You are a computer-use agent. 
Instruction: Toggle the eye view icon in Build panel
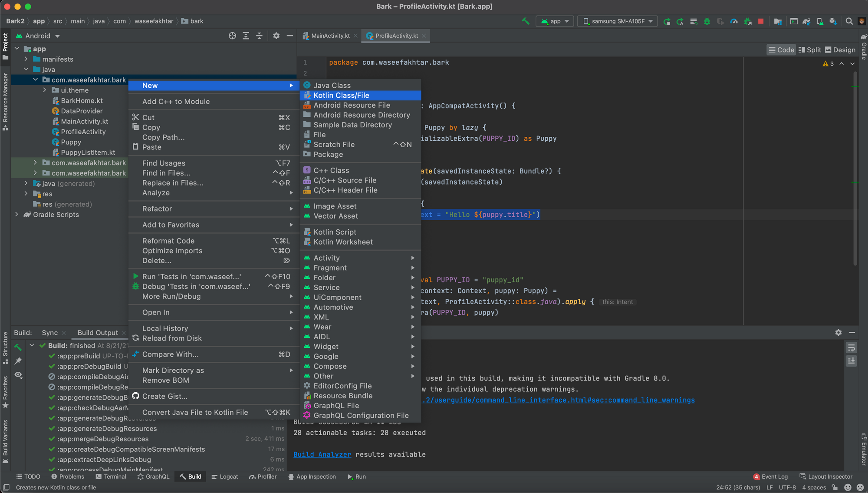coord(18,375)
